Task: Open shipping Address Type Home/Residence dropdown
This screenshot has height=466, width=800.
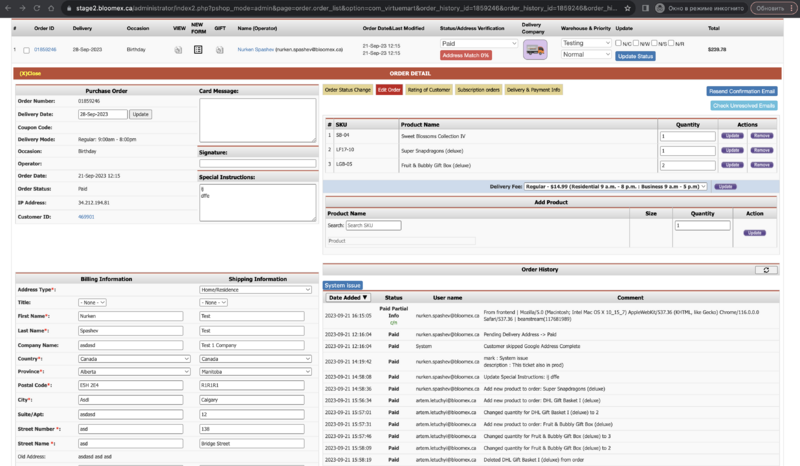Action: point(256,290)
